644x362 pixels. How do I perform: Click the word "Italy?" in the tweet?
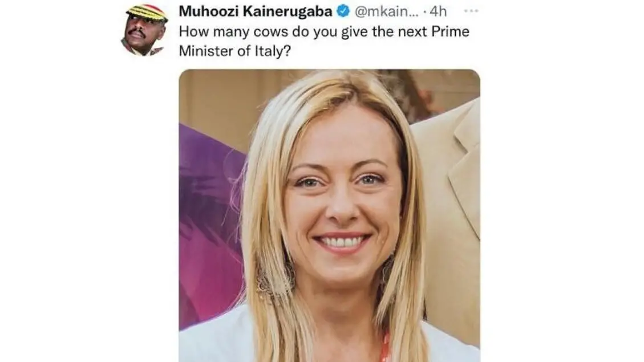pos(273,51)
